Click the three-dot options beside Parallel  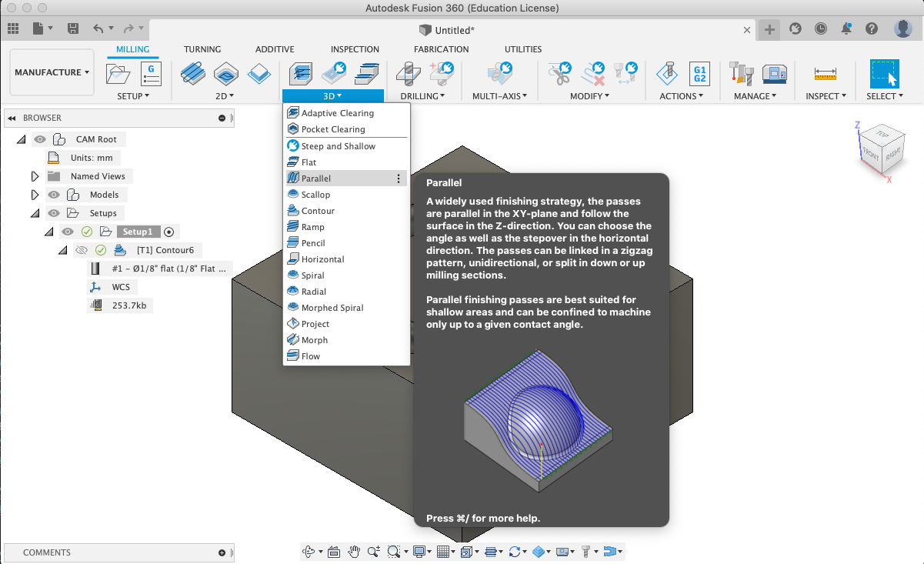[399, 179]
